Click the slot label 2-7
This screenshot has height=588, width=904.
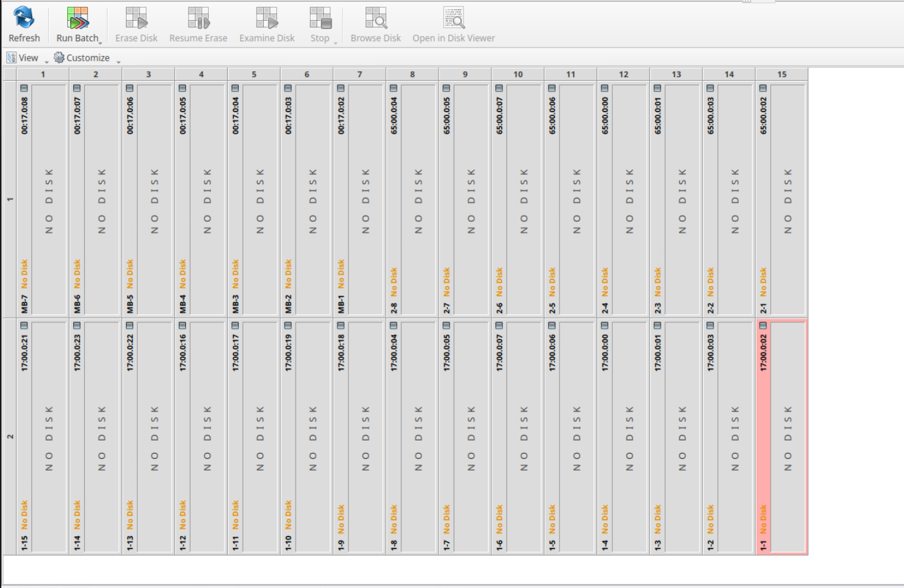click(x=446, y=307)
